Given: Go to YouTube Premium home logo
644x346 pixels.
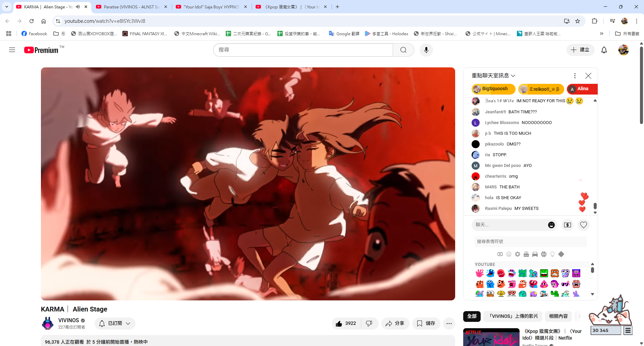Looking at the screenshot, I should (42, 50).
